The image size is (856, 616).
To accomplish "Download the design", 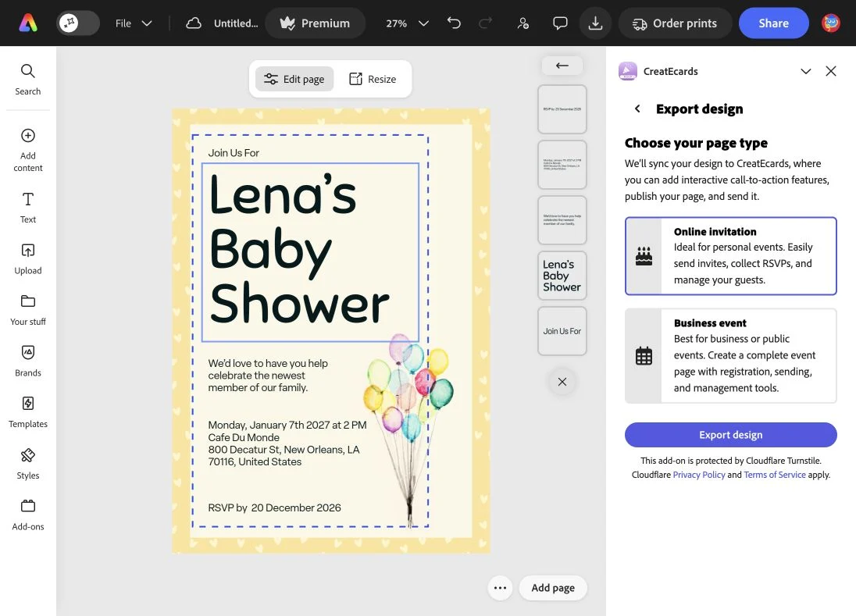I will click(596, 23).
